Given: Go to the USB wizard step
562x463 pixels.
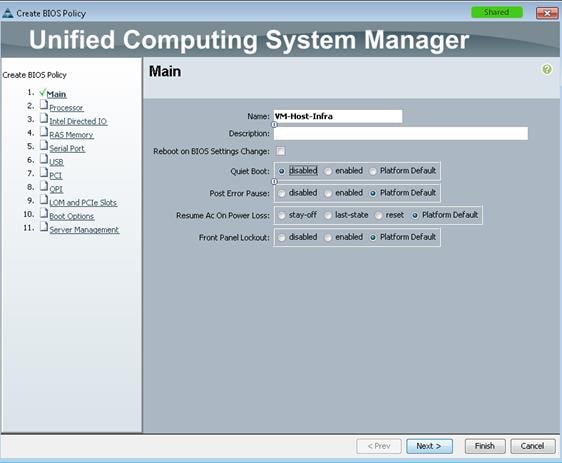Looking at the screenshot, I should 56,162.
